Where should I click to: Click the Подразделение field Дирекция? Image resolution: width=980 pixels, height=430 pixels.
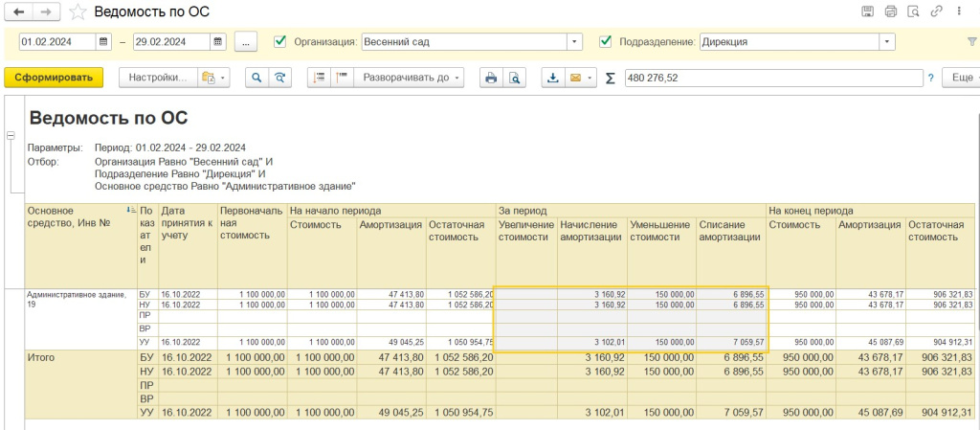pos(790,42)
